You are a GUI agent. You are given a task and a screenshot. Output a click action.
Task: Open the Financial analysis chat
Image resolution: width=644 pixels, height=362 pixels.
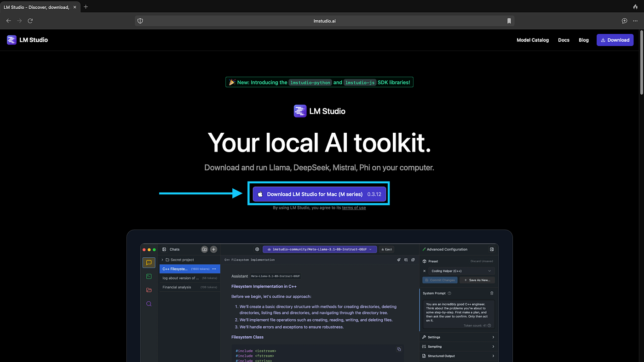[190, 287]
